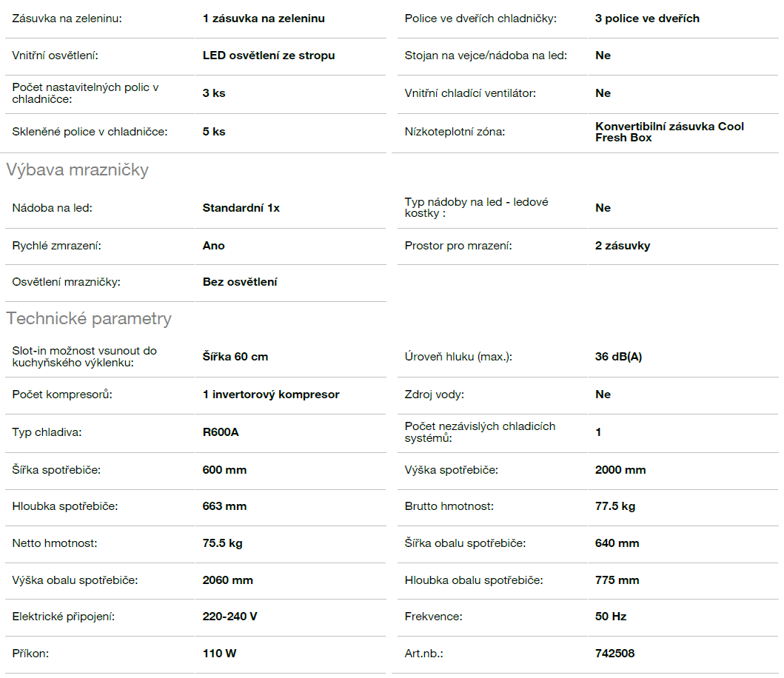Viewport: 784px width, 678px height.
Task: Click the "R600A" refrigerant type value
Action: (221, 432)
